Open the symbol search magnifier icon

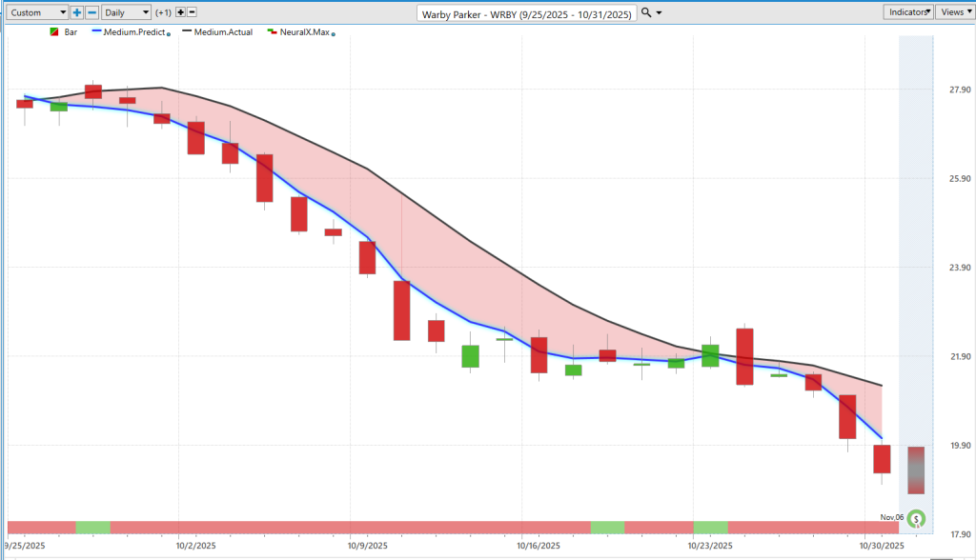[646, 12]
